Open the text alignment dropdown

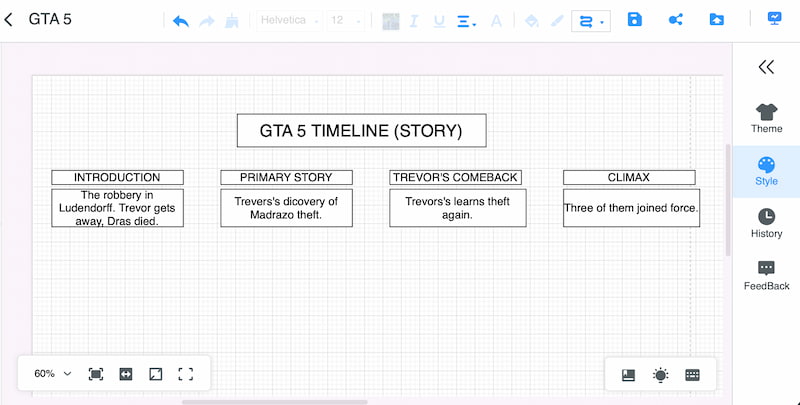coord(466,21)
